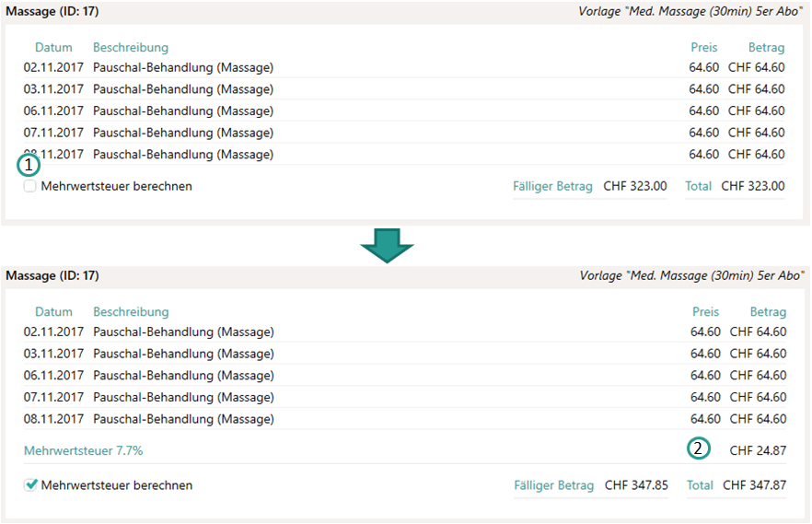812x524 pixels.
Task: Click Preis column header in upper table
Action: click(x=704, y=48)
